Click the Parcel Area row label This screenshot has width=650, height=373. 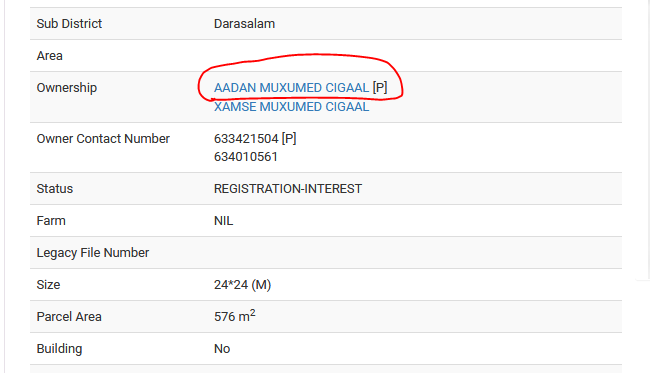coord(69,317)
